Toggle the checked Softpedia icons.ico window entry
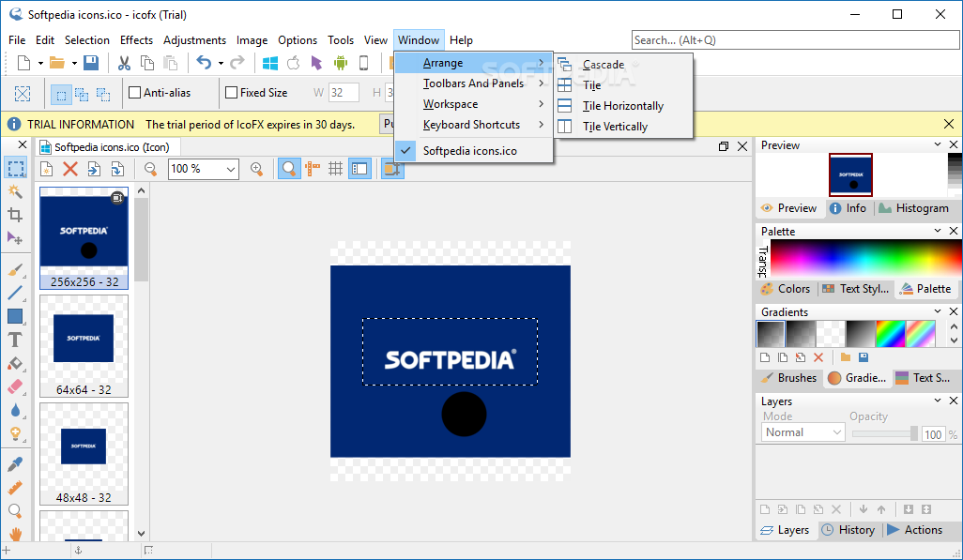The image size is (963, 560). [x=473, y=150]
